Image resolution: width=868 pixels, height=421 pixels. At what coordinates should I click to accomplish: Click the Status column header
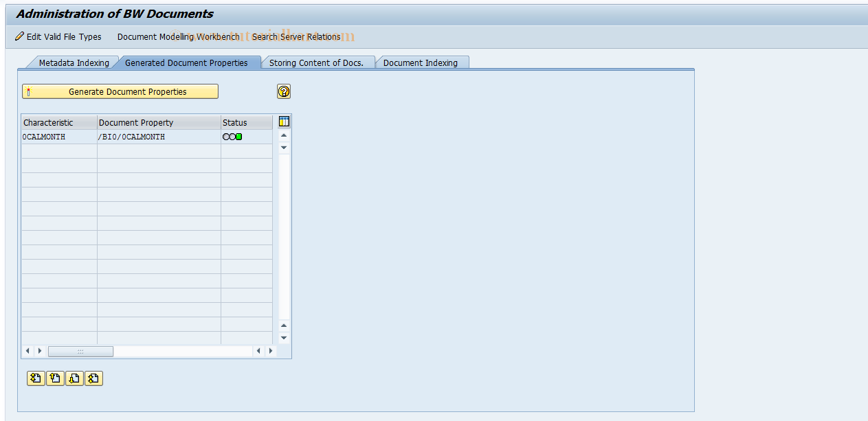click(247, 122)
